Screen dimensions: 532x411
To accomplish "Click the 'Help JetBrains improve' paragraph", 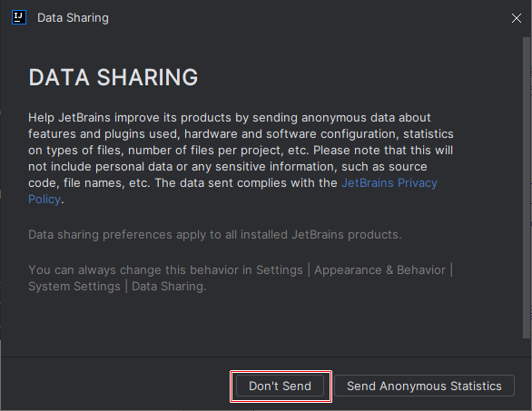I will point(241,159).
